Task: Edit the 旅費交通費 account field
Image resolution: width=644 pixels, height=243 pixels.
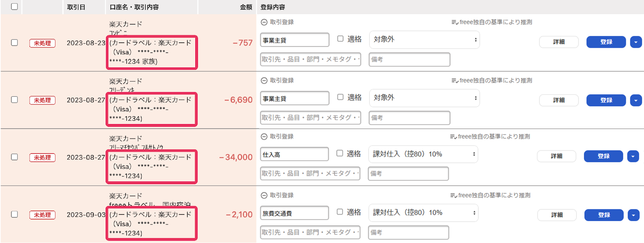Action: click(x=294, y=213)
